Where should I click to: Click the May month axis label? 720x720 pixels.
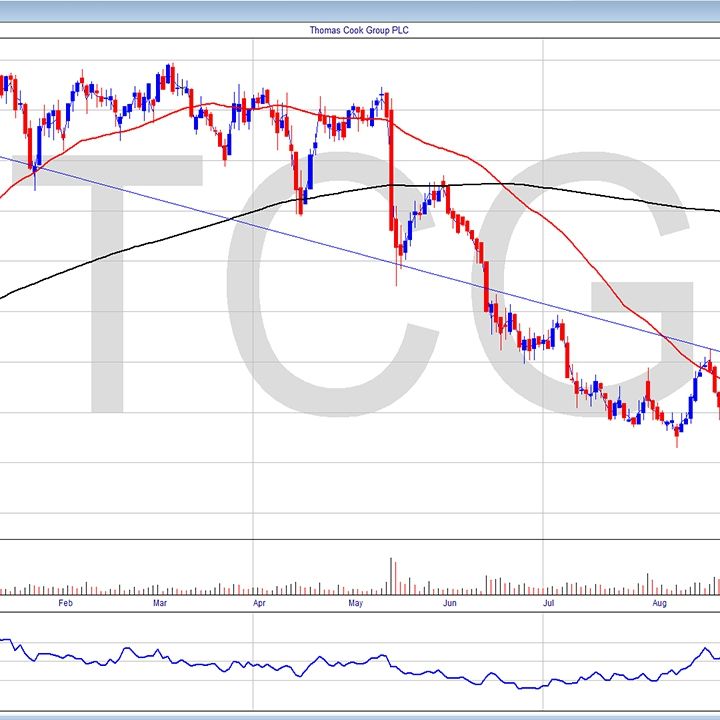pos(355,604)
